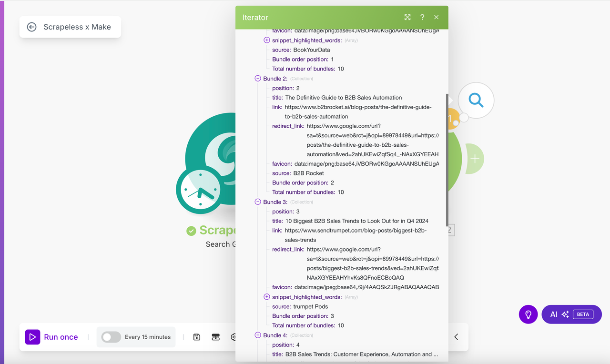Go back using the arrow beside Scrapeless x Make

[32, 27]
